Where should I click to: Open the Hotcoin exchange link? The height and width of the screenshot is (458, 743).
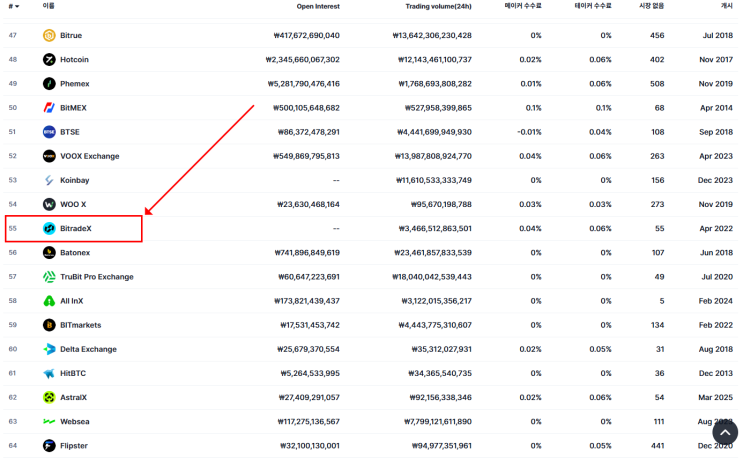[74, 60]
